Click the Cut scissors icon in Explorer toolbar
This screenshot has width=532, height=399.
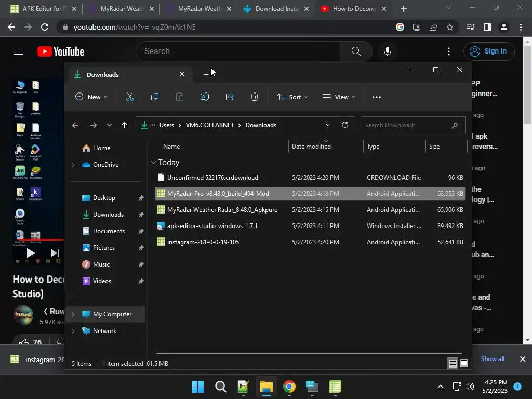(129, 97)
